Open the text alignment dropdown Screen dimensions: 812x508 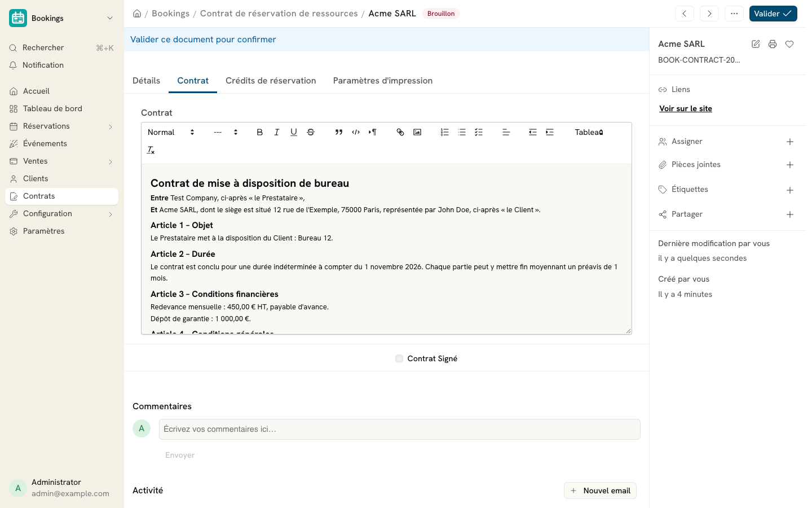click(506, 132)
